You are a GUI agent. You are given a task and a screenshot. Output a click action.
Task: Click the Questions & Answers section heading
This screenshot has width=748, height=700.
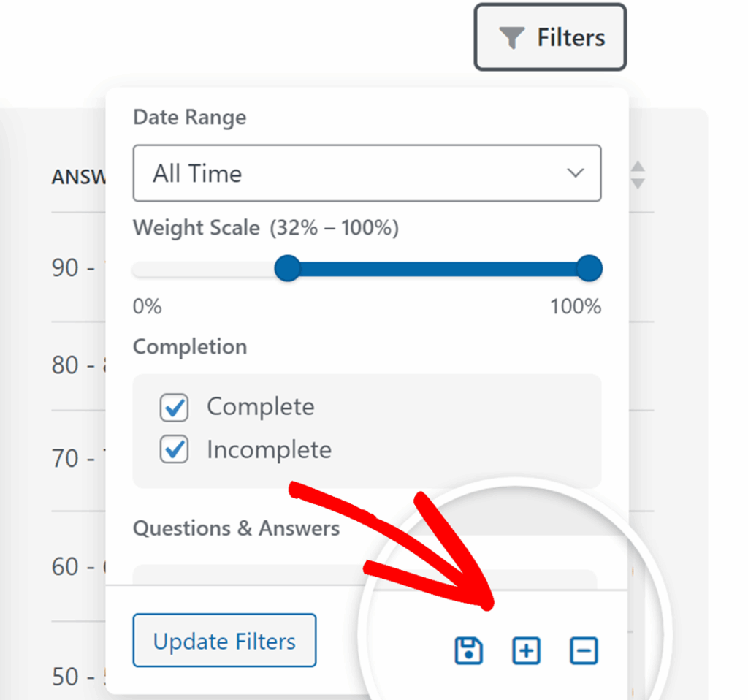[x=236, y=528]
